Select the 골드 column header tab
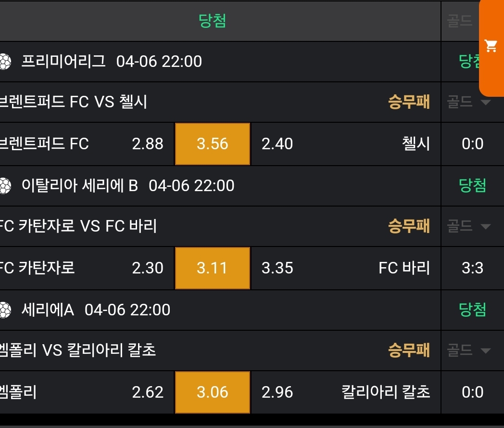 (460, 21)
